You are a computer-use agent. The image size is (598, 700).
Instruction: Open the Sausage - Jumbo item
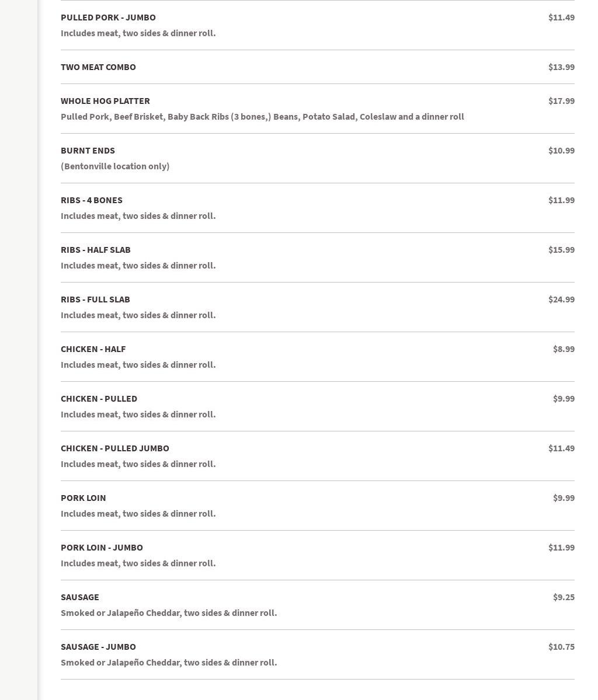coord(98,647)
